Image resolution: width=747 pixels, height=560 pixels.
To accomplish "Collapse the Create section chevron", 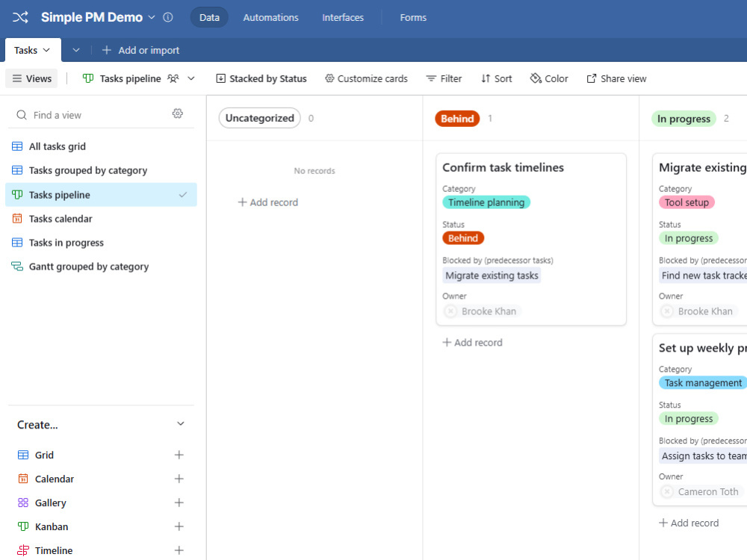I will tap(181, 424).
